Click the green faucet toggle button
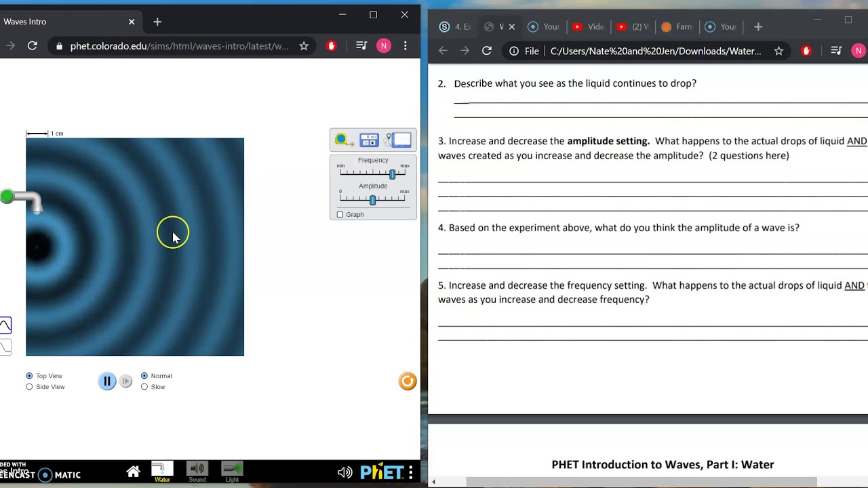The width and height of the screenshot is (868, 488). 7,197
